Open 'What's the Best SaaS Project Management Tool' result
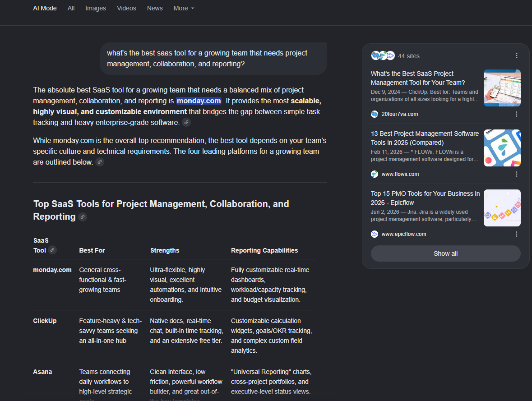The width and height of the screenshot is (532, 401). (x=418, y=78)
